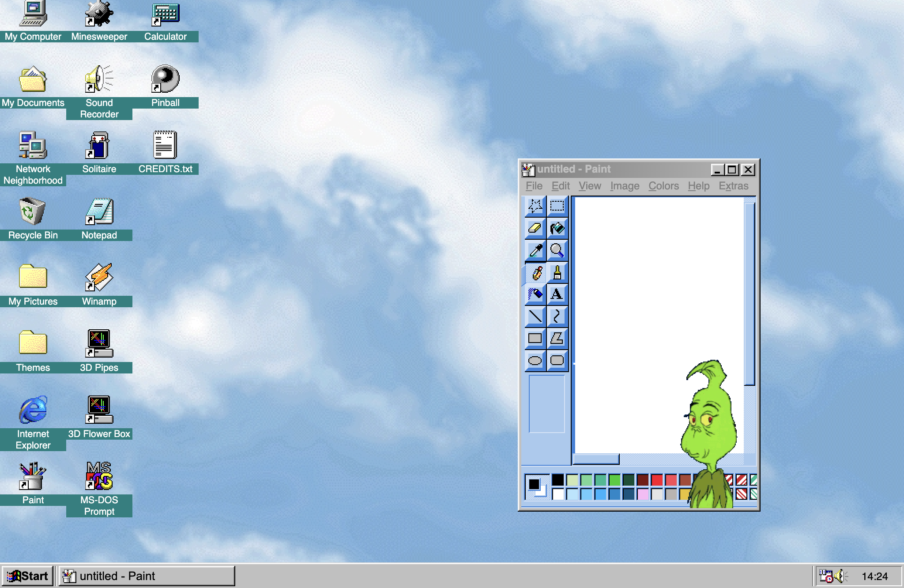Select the Internet Explorer icon
The image size is (904, 588).
pos(33,422)
